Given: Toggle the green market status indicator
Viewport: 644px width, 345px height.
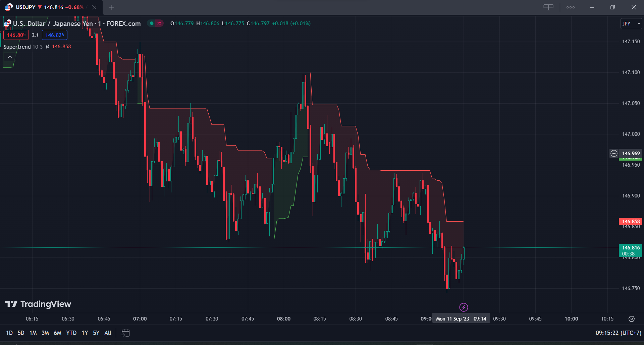Looking at the screenshot, I should 152,23.
